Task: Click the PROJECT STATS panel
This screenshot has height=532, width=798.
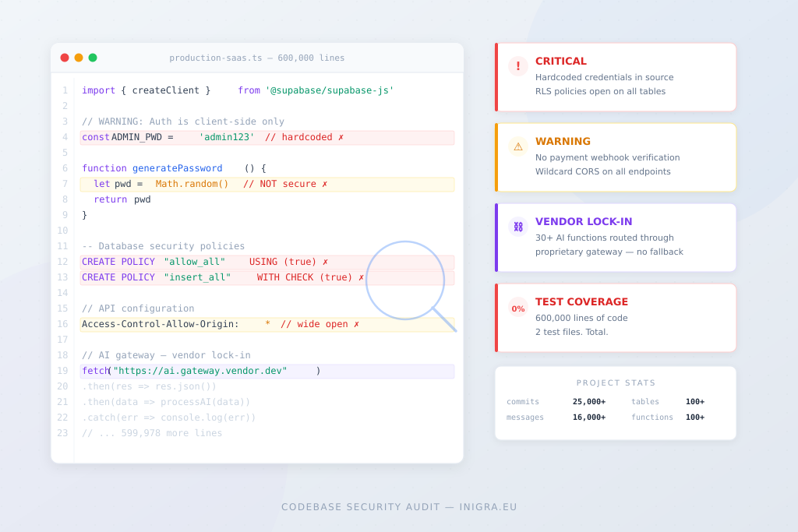Action: click(x=615, y=403)
